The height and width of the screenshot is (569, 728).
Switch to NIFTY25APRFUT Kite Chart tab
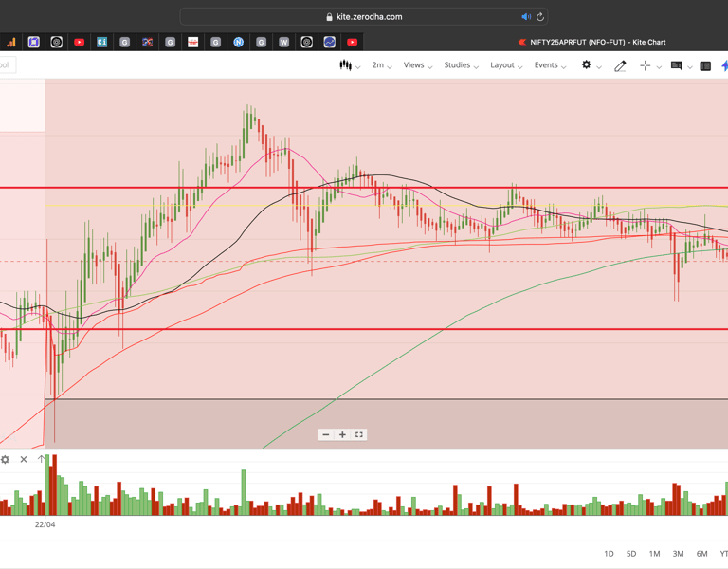[591, 43]
